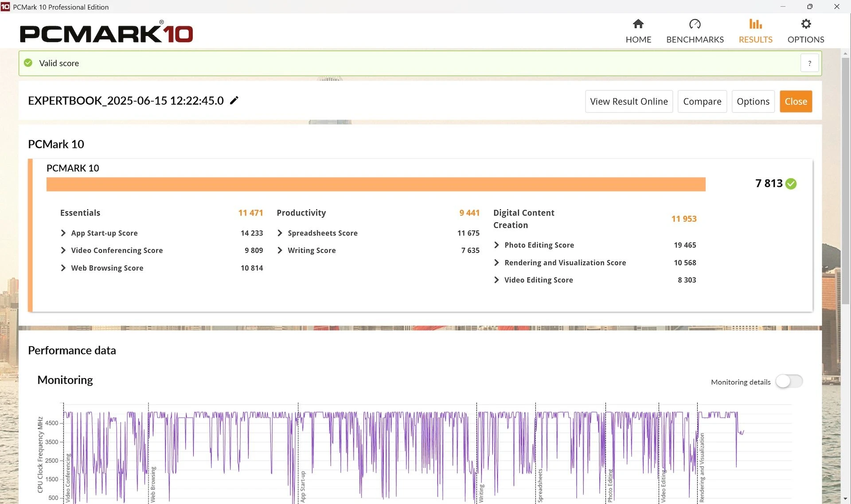Click the PCMark 10 title bar app icon
851x504 pixels.
pos(5,7)
